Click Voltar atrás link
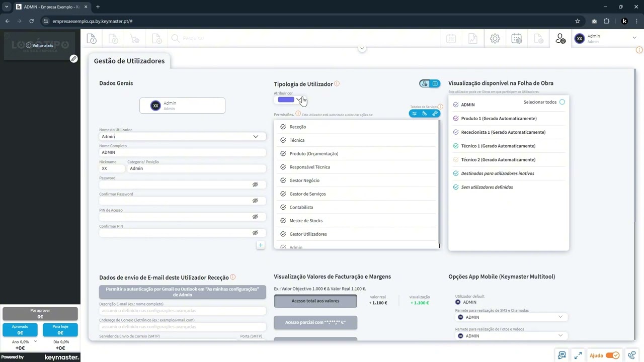 (39, 45)
